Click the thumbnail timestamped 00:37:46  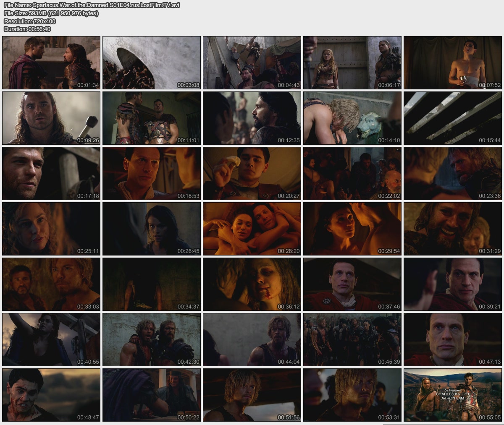pyautogui.click(x=352, y=284)
